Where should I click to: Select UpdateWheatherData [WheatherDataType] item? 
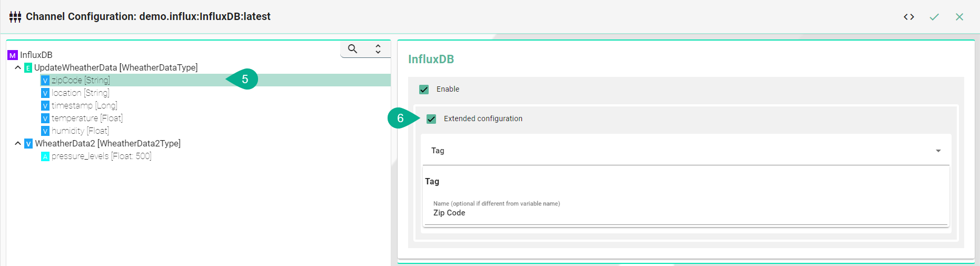(116, 67)
